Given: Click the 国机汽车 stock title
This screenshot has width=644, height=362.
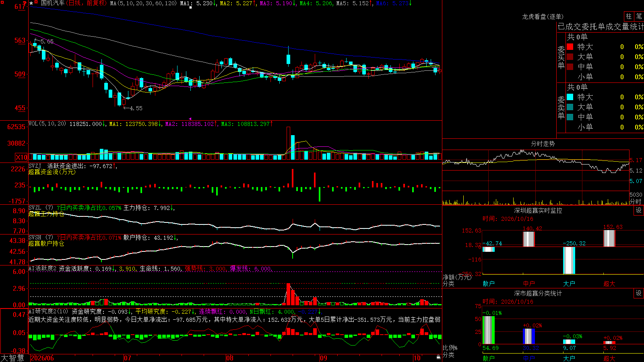Looking at the screenshot, I should coord(53,3).
